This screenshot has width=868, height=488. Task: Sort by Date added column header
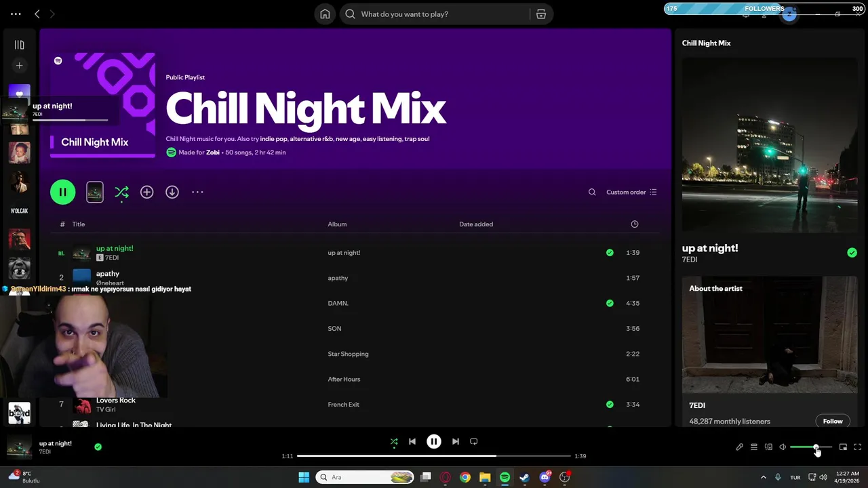pos(476,224)
